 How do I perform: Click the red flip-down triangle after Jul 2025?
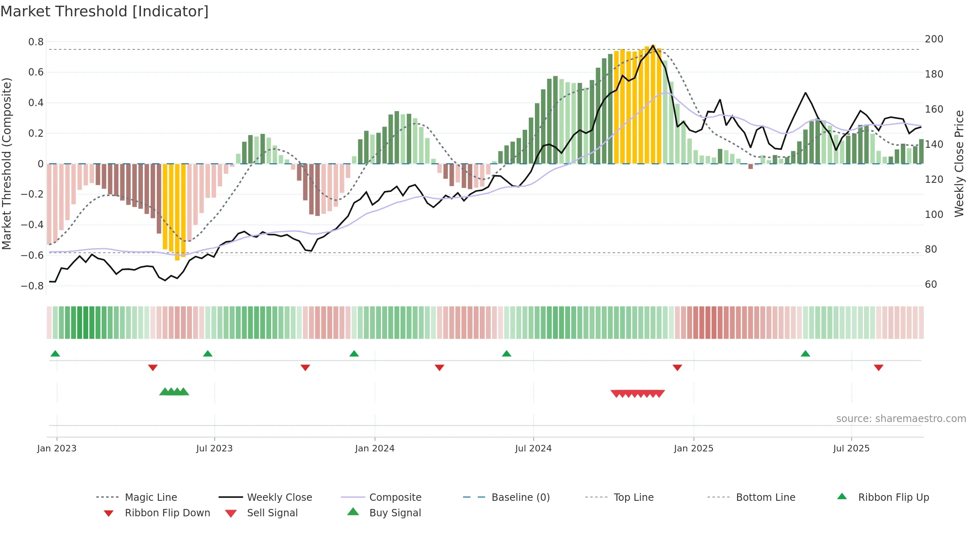pos(878,368)
